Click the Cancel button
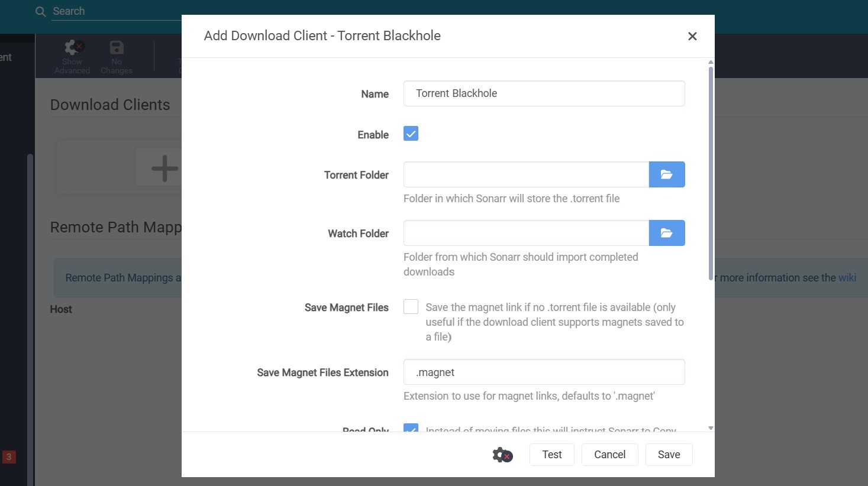868x486 pixels. 609,455
